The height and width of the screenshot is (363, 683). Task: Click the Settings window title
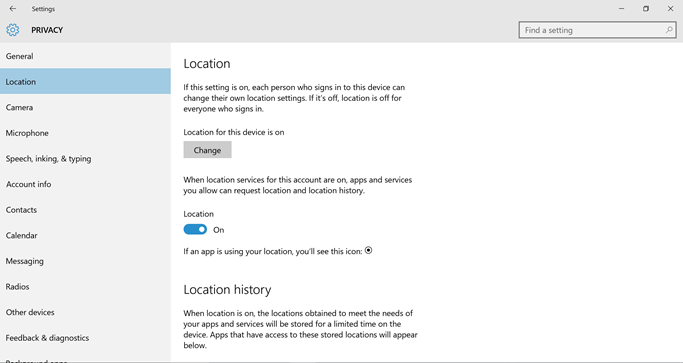pos(43,9)
